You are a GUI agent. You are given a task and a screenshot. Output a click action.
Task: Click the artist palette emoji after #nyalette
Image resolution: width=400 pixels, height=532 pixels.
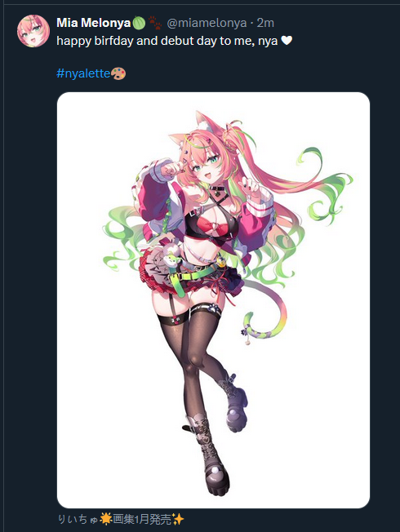[118, 73]
